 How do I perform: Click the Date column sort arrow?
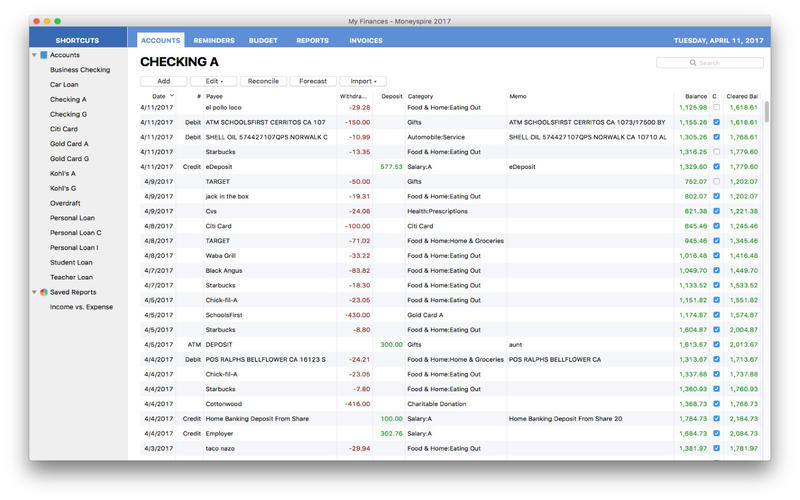click(172, 95)
